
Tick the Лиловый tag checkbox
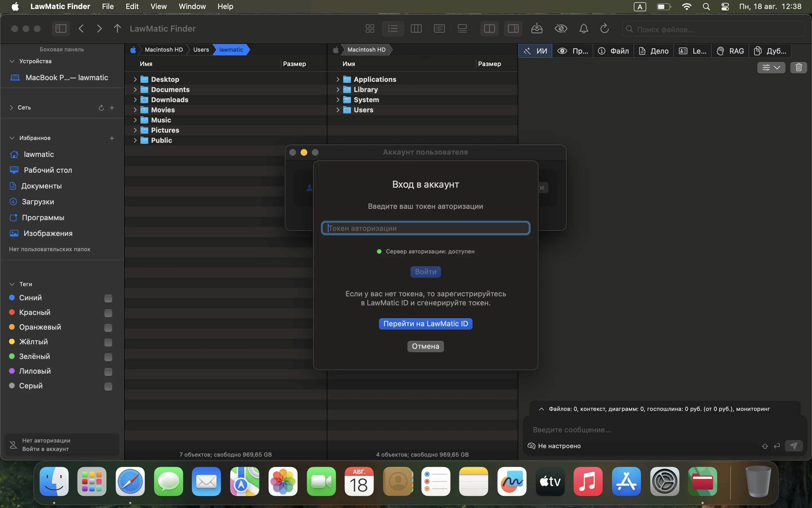pos(108,372)
